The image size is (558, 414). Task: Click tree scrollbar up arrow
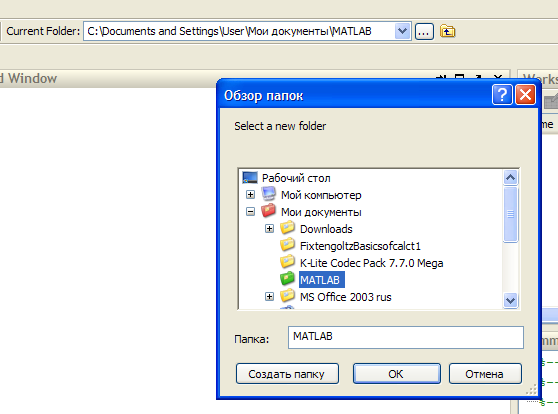pos(510,177)
